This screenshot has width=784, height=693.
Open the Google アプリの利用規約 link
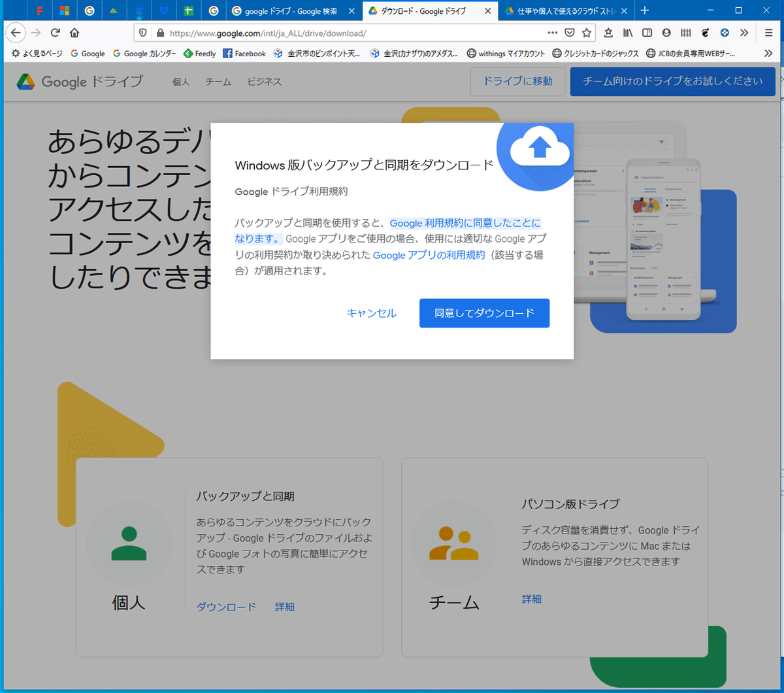pos(429,255)
